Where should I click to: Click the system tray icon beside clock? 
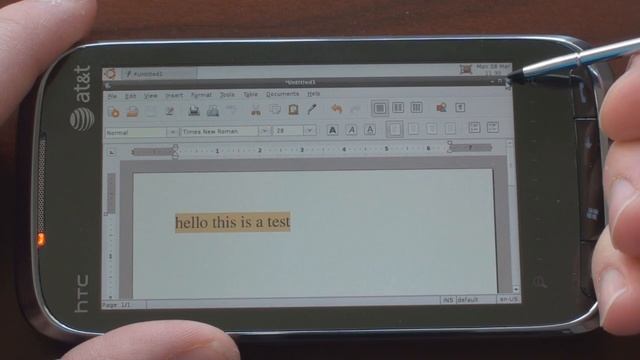click(466, 69)
